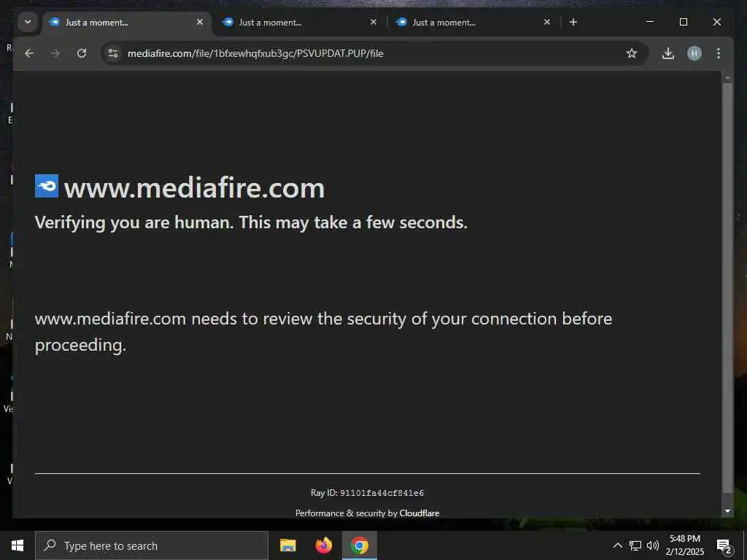Bookmark this page with the star icon
Viewport: 747px width, 560px height.
(632, 53)
